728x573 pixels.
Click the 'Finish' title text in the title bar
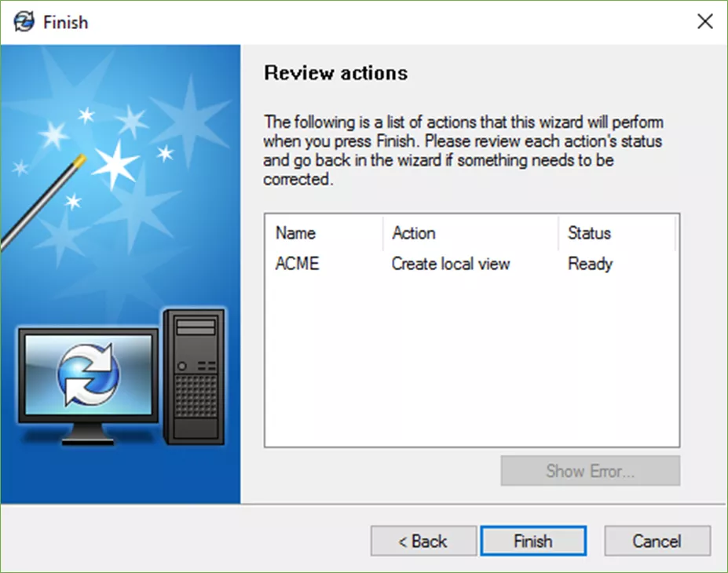tap(65, 22)
